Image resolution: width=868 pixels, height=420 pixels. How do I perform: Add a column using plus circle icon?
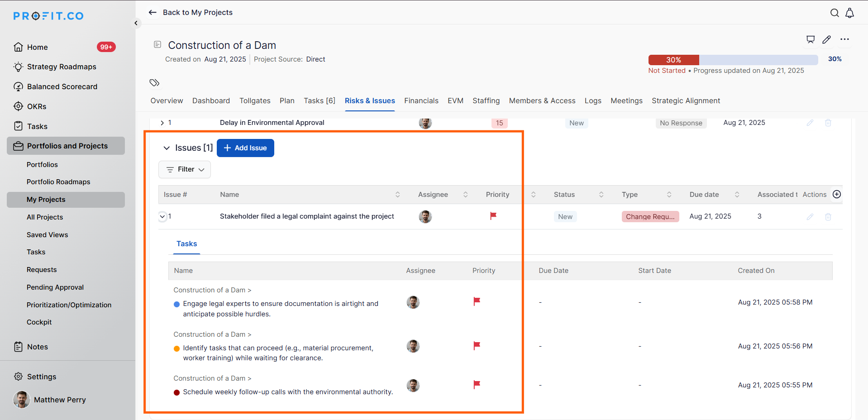pyautogui.click(x=837, y=194)
